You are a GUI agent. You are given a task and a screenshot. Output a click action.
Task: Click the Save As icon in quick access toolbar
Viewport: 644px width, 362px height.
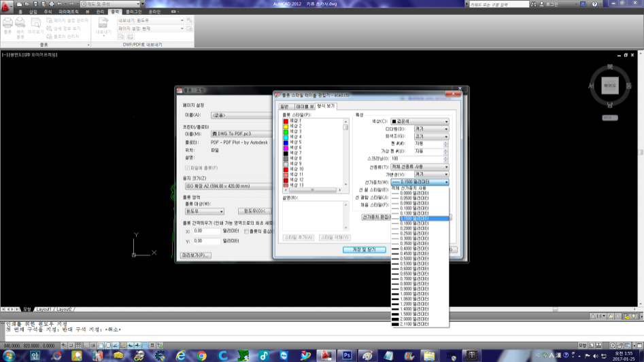43,3
